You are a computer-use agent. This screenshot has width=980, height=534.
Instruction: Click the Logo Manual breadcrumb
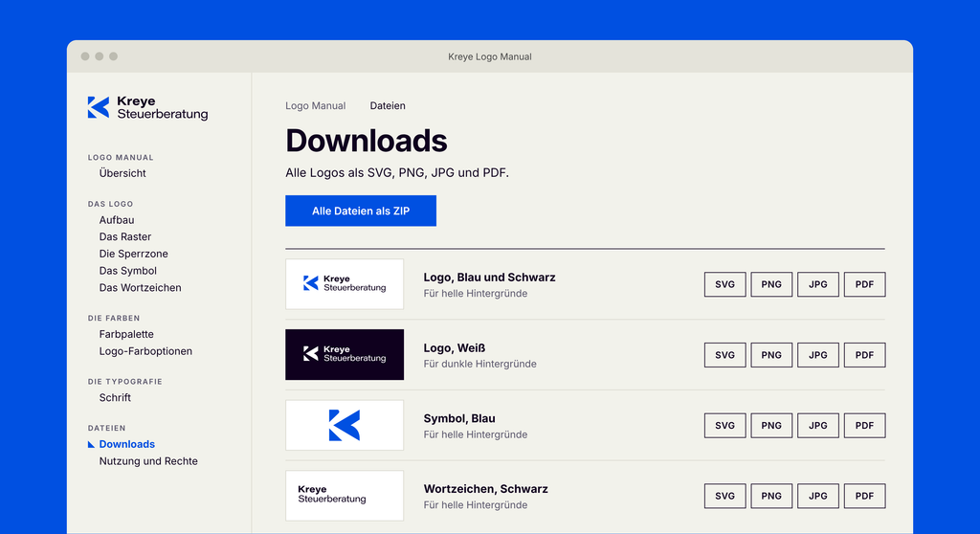tap(316, 105)
